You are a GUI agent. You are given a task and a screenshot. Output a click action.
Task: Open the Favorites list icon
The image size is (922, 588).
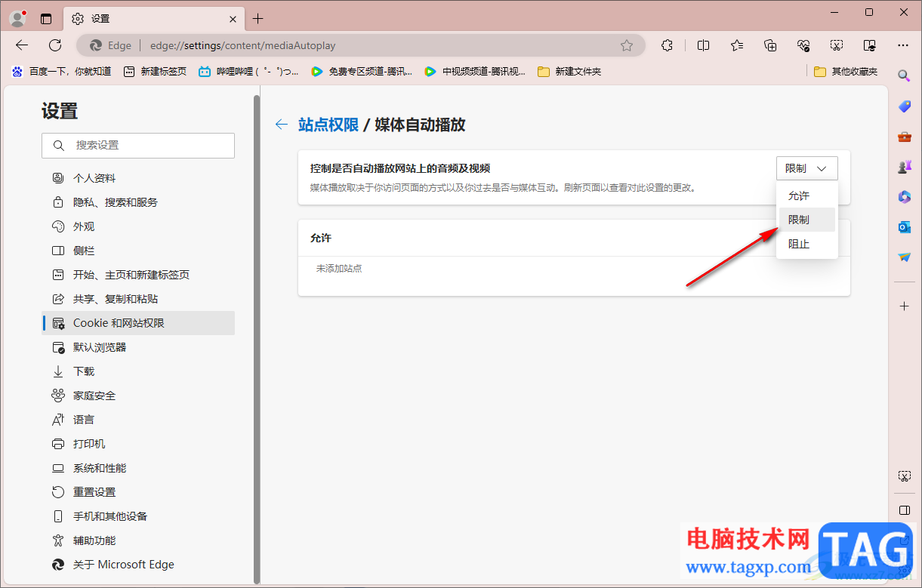[x=737, y=45]
